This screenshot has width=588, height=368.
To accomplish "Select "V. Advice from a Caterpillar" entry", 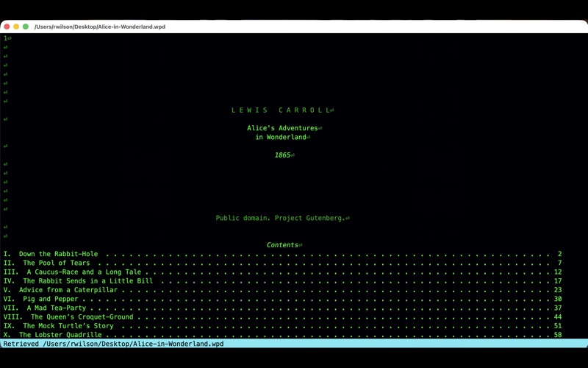I will tap(60, 290).
